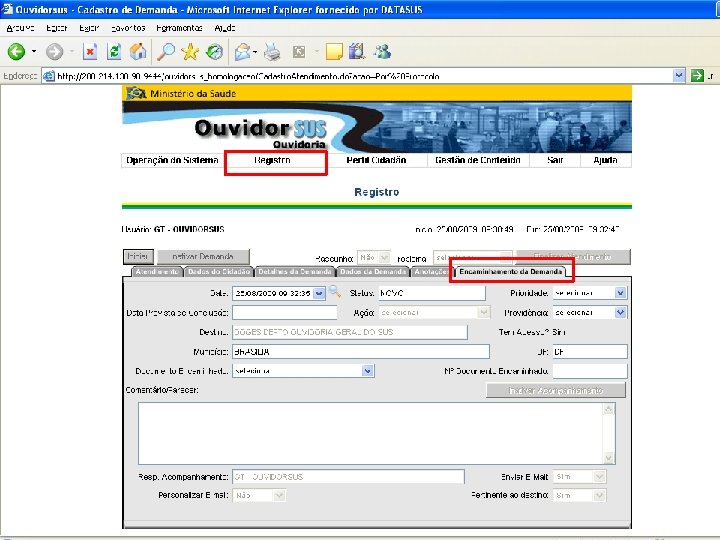
Task: Click the Município field containing BRASILIA
Action: pyautogui.click(x=361, y=352)
